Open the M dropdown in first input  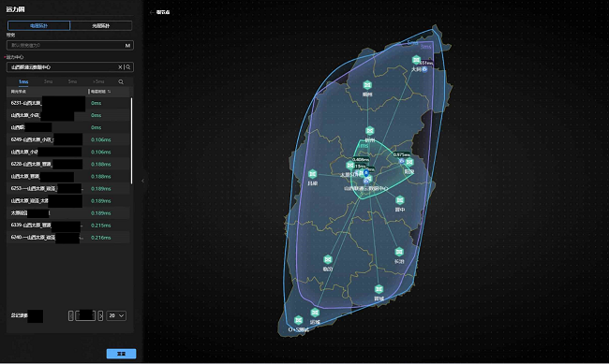(127, 46)
